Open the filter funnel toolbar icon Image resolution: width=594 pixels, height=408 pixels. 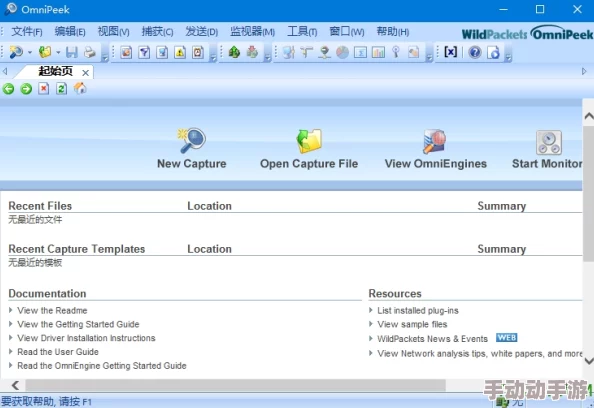click(144, 52)
